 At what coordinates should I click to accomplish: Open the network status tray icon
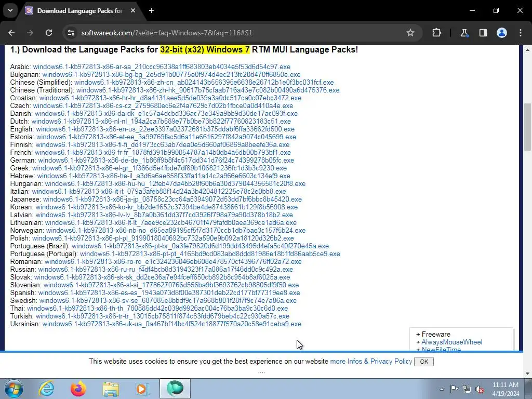[x=467, y=389]
